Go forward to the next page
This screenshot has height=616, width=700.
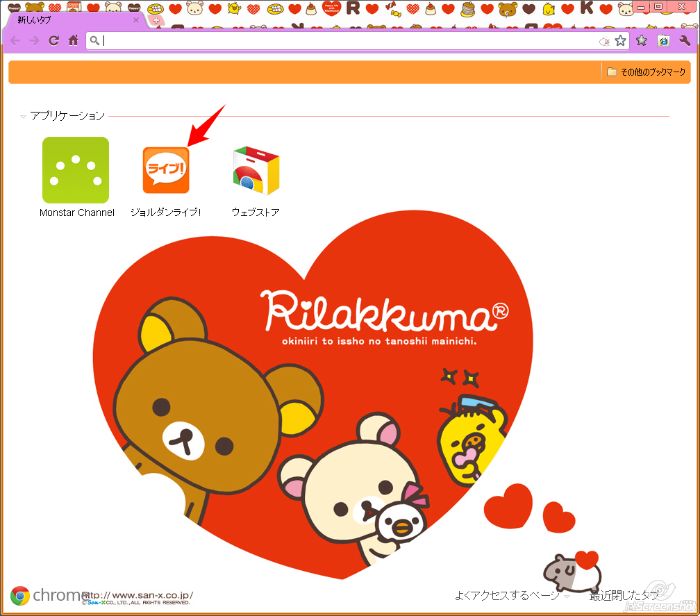(34, 40)
